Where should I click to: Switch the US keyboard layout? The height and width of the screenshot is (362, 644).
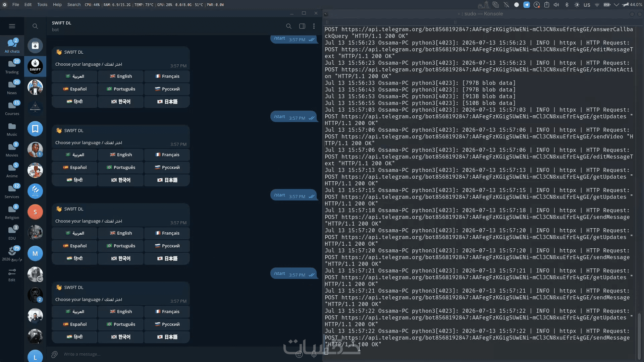pos(587,5)
